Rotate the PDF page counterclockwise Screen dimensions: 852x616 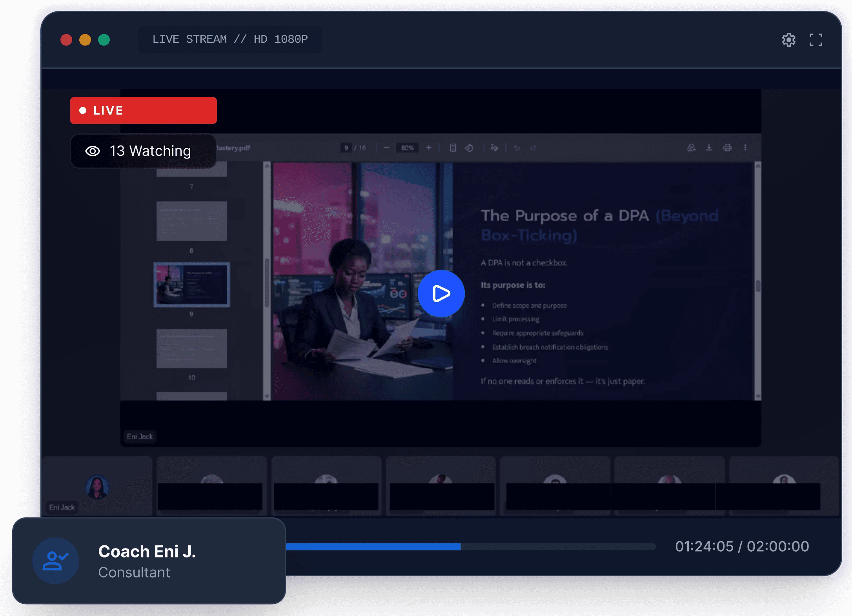click(469, 148)
